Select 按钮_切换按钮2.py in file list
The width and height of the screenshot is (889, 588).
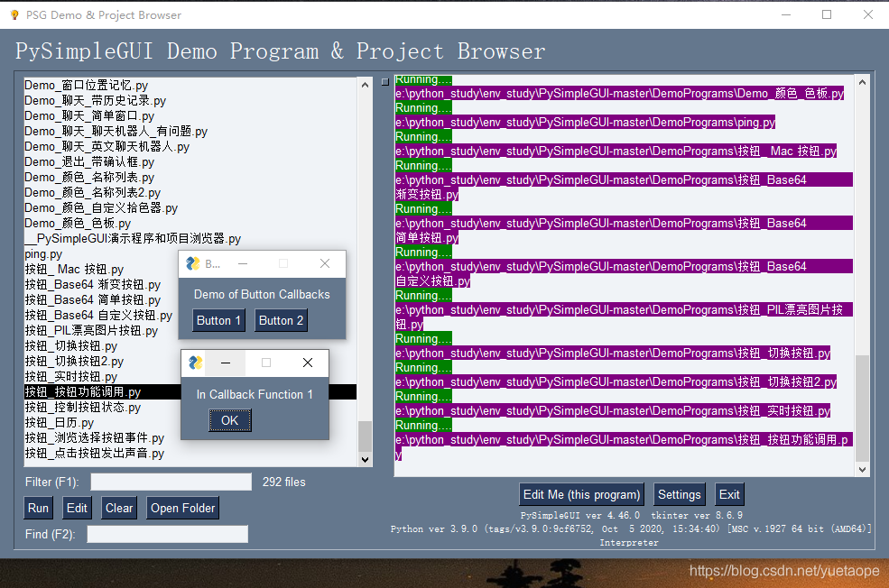coord(74,361)
